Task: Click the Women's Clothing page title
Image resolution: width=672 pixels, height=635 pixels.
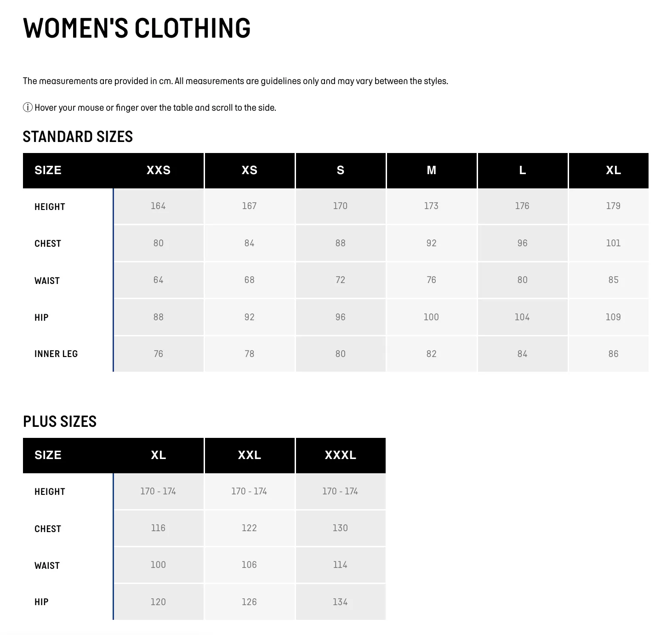Action: click(x=137, y=28)
